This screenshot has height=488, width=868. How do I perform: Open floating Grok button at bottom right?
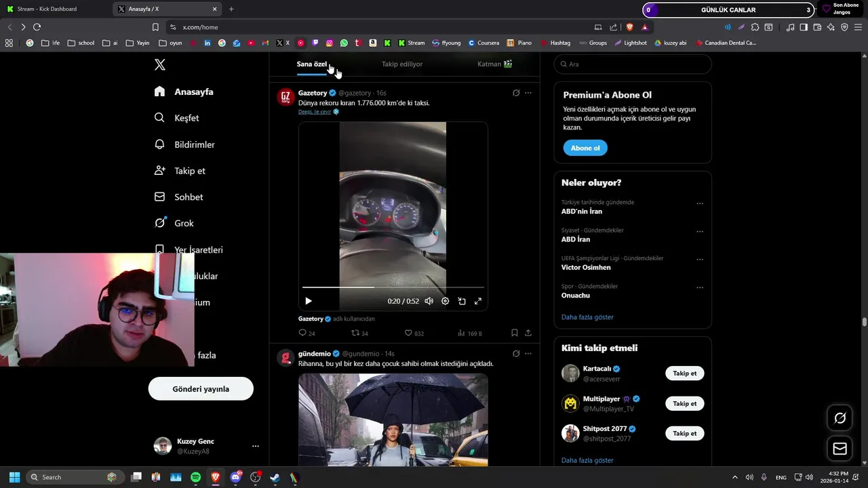[x=840, y=418]
